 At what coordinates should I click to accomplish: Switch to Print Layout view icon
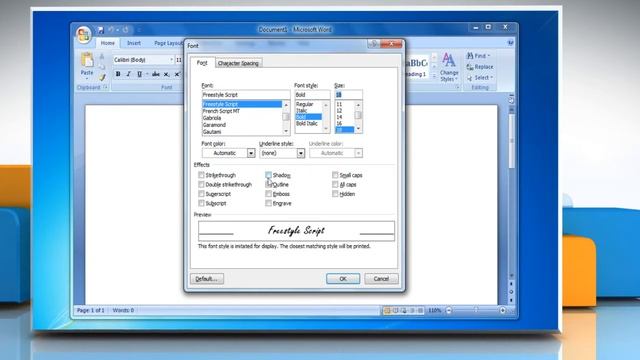tap(387, 311)
